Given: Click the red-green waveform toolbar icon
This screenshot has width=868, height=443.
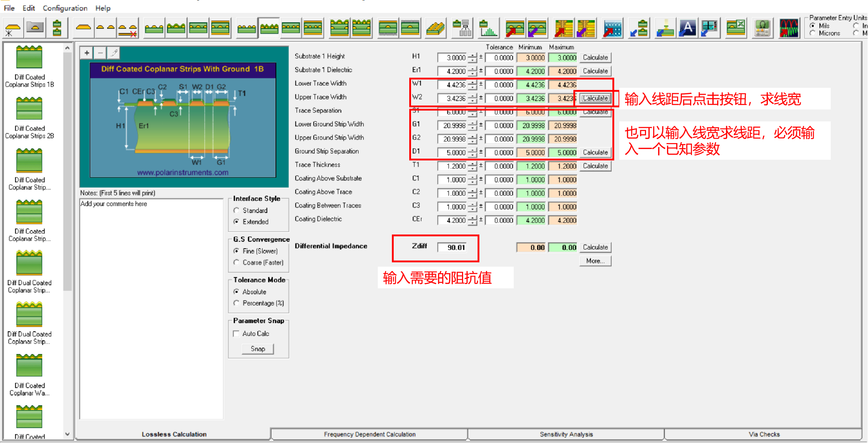Looking at the screenshot, I should (x=789, y=28).
